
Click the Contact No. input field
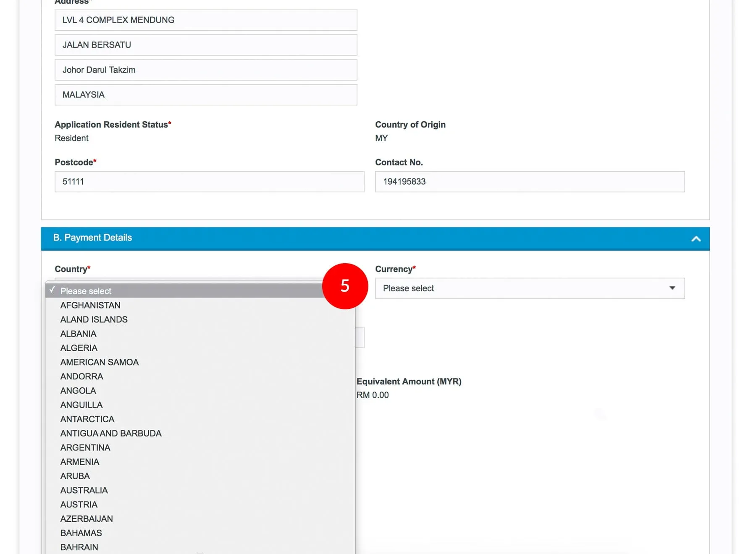click(x=529, y=182)
